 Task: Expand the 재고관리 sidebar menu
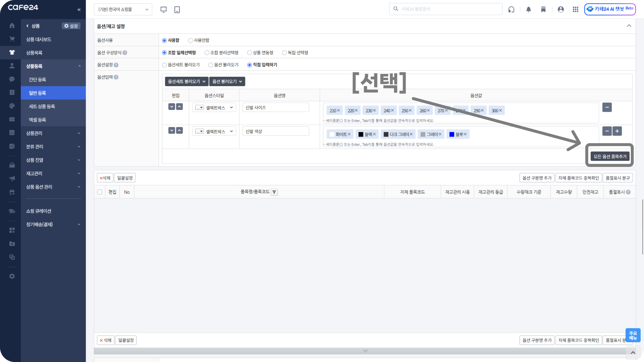point(53,173)
